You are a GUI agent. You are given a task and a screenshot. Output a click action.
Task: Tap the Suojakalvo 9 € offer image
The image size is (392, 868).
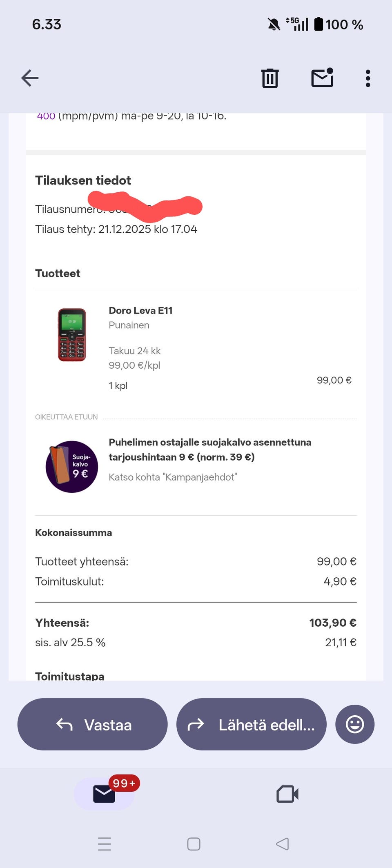[x=72, y=467]
